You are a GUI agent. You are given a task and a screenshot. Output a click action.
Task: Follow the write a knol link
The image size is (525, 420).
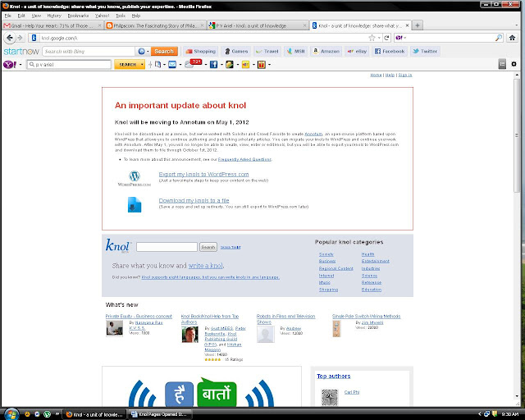pos(205,266)
